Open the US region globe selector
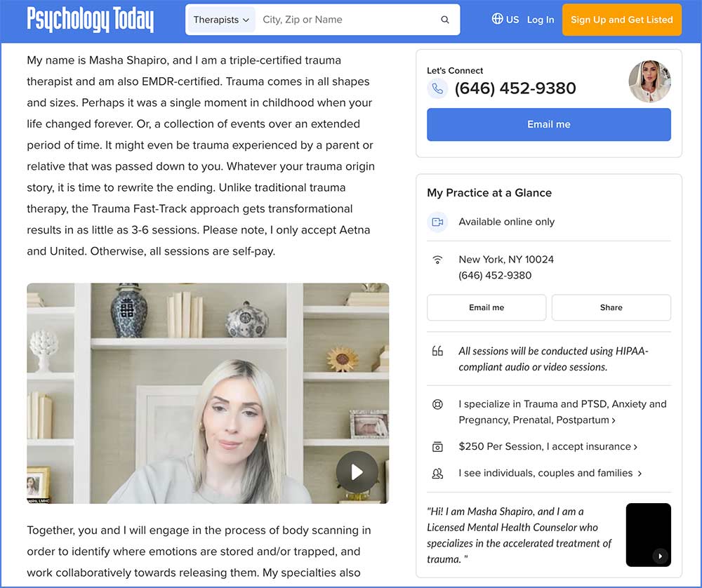 tap(496, 20)
